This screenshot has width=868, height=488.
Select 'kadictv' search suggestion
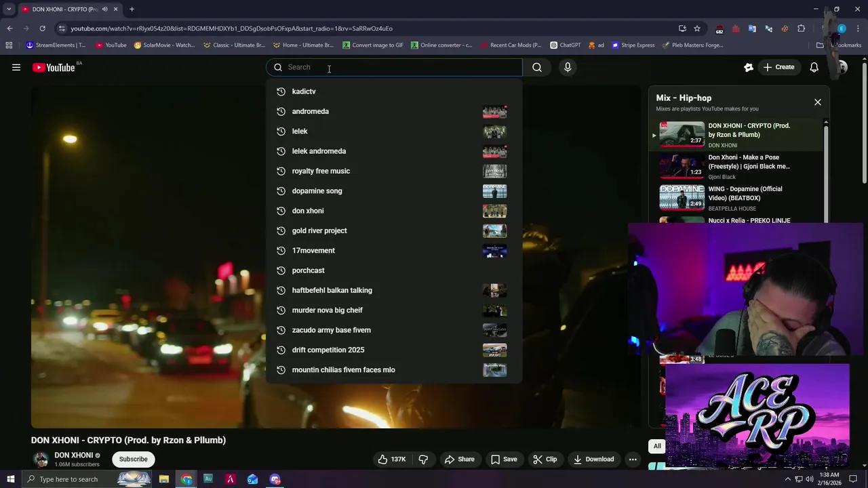pyautogui.click(x=394, y=91)
